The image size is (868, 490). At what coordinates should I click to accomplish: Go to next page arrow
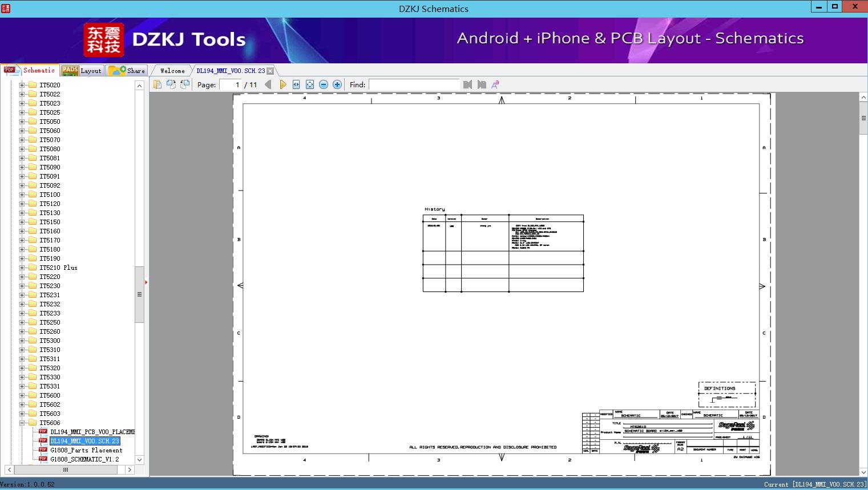coord(283,84)
